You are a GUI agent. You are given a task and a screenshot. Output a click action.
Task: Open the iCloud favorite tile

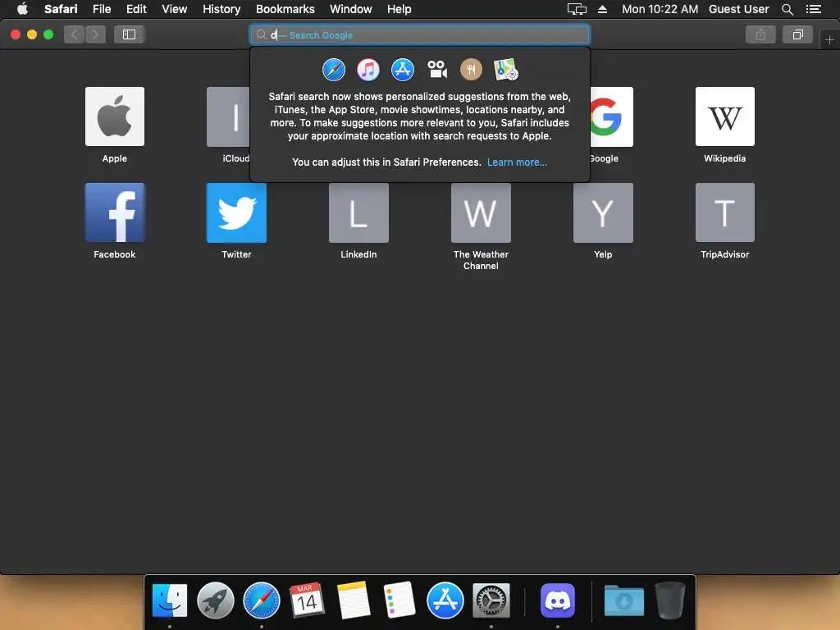tap(228, 116)
